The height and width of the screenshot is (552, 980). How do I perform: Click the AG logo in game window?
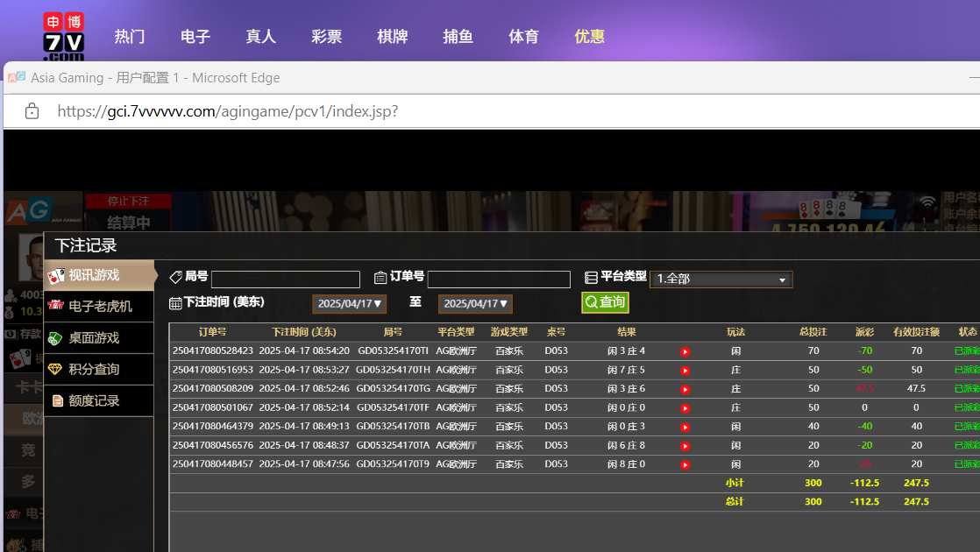point(28,212)
